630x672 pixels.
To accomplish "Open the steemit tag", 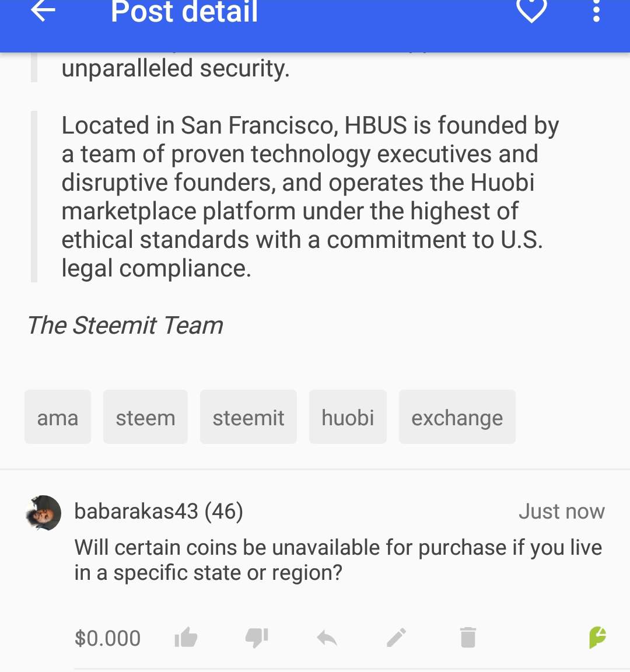I will [x=249, y=417].
